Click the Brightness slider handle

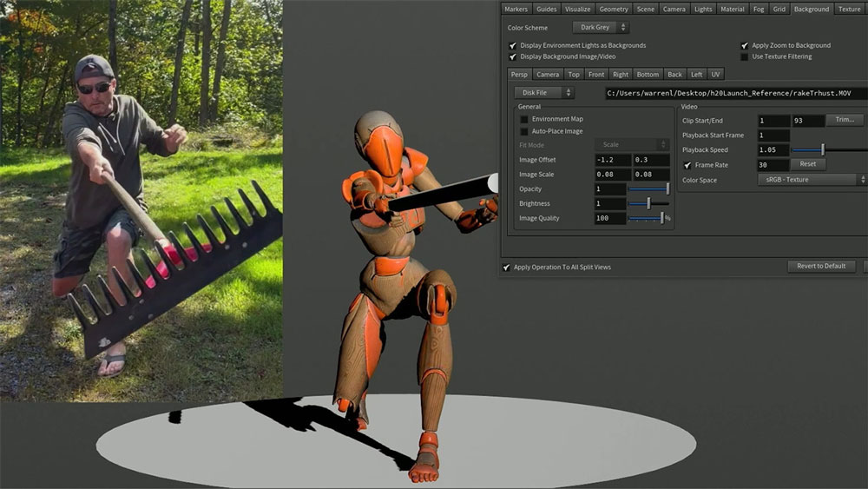coord(648,203)
